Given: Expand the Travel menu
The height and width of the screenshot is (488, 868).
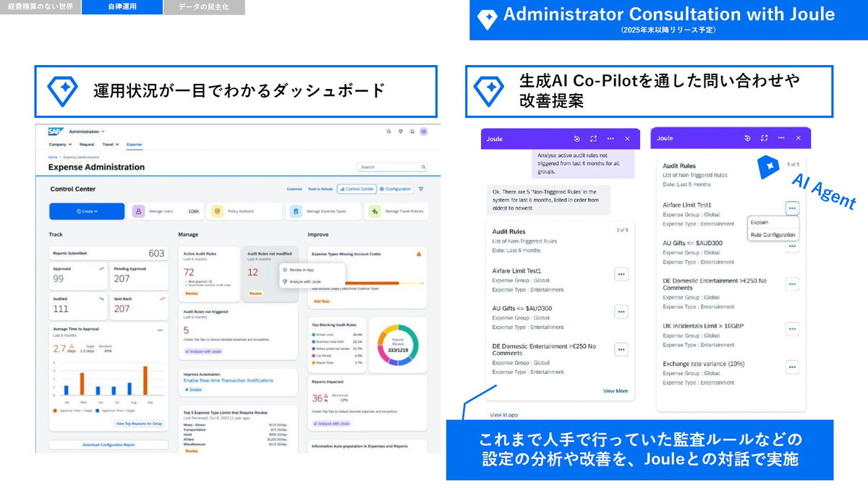Looking at the screenshot, I should pyautogui.click(x=111, y=145).
